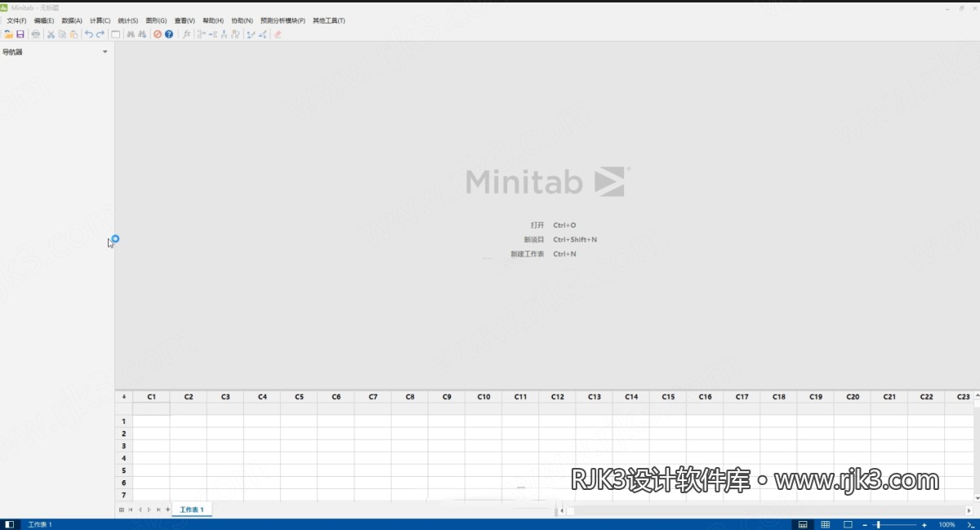Open the 预测分析模块(P) menu
Viewport: 980px width, 530px height.
283,20
